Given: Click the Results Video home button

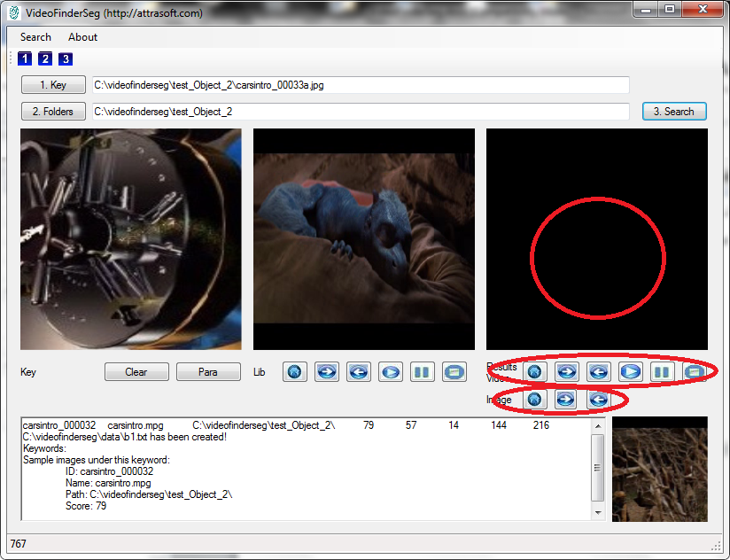Looking at the screenshot, I should pyautogui.click(x=535, y=371).
